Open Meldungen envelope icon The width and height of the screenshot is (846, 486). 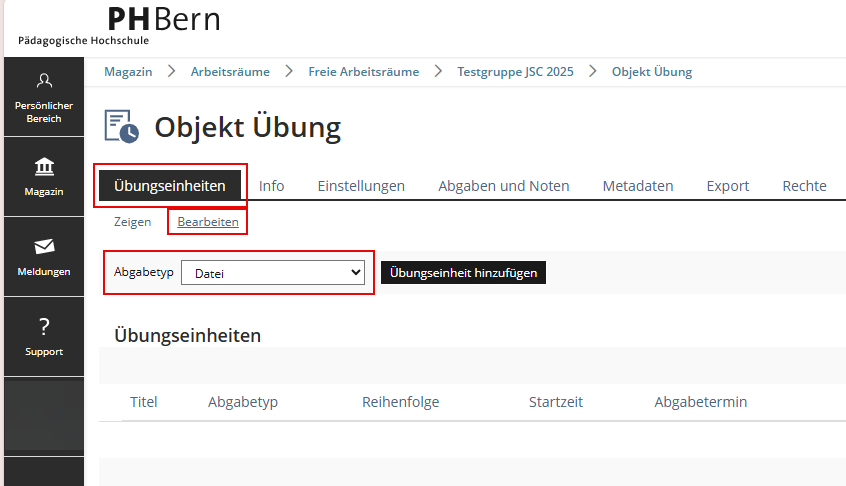click(x=44, y=246)
